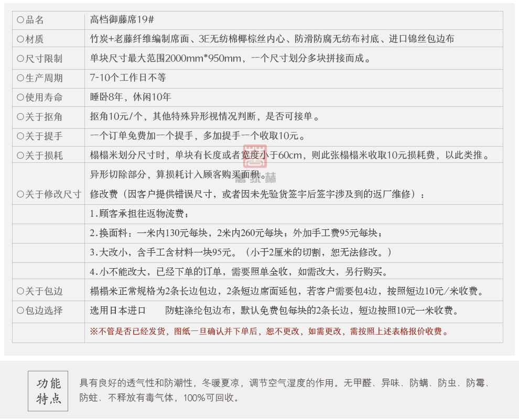Select the text '榻榻米正常规格为2条长边包边'
This screenshot has width=519, height=420.
coord(153,291)
